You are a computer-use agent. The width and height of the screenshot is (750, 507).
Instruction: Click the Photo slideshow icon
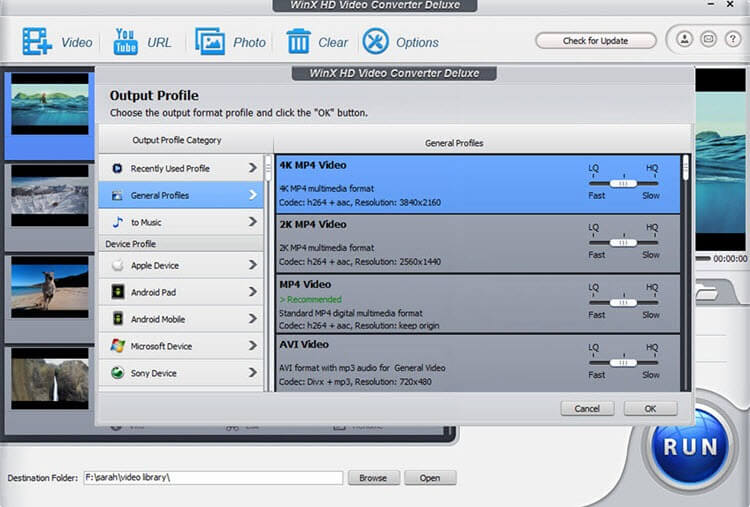point(210,42)
